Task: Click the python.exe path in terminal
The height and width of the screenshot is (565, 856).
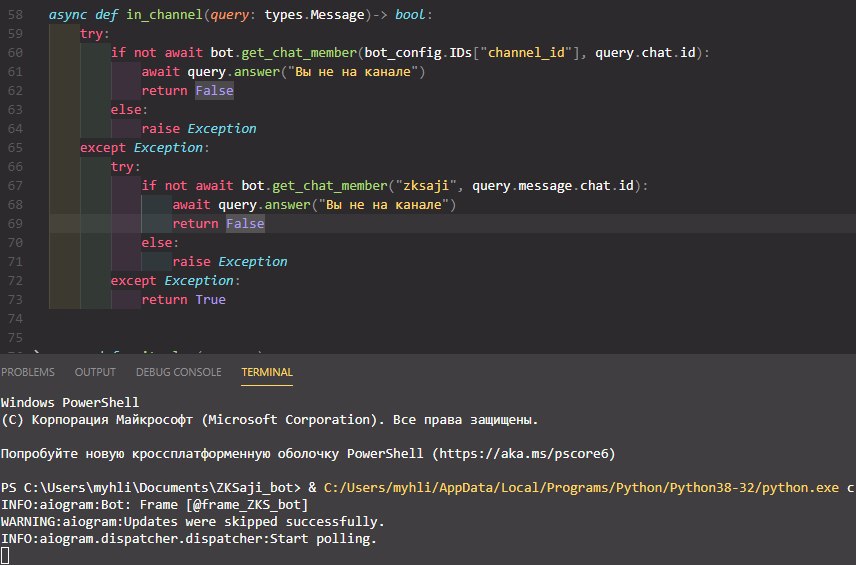Action: click(x=581, y=487)
